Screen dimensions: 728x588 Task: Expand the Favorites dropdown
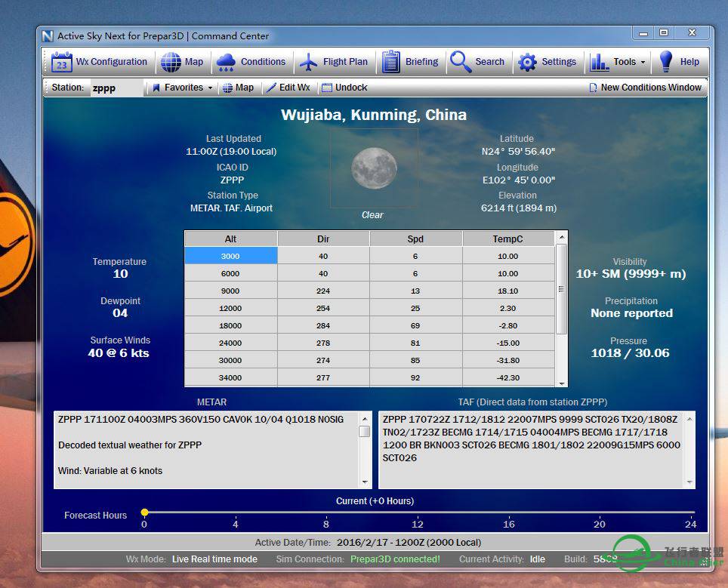[183, 88]
